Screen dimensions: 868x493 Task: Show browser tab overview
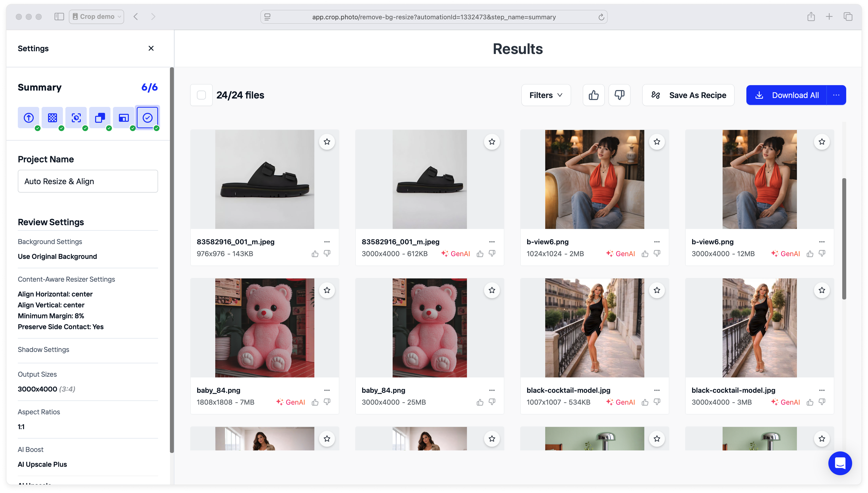848,17
